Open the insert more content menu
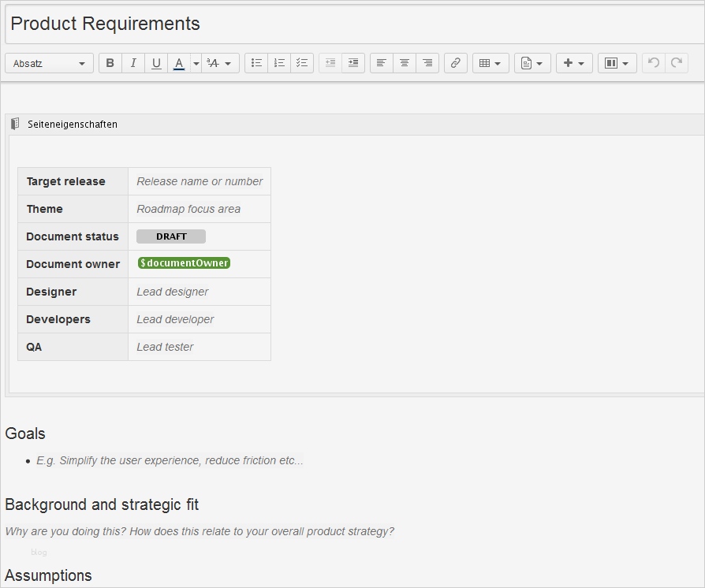 [x=574, y=63]
